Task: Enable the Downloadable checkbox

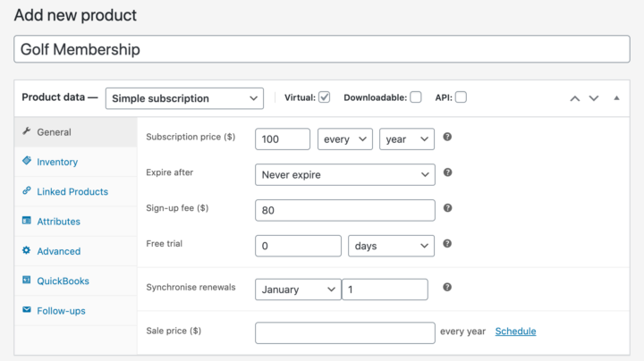Action: point(416,97)
